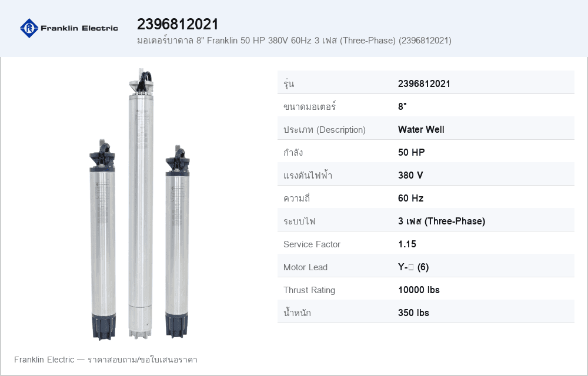Select the 350 lbs weight value

413,313
